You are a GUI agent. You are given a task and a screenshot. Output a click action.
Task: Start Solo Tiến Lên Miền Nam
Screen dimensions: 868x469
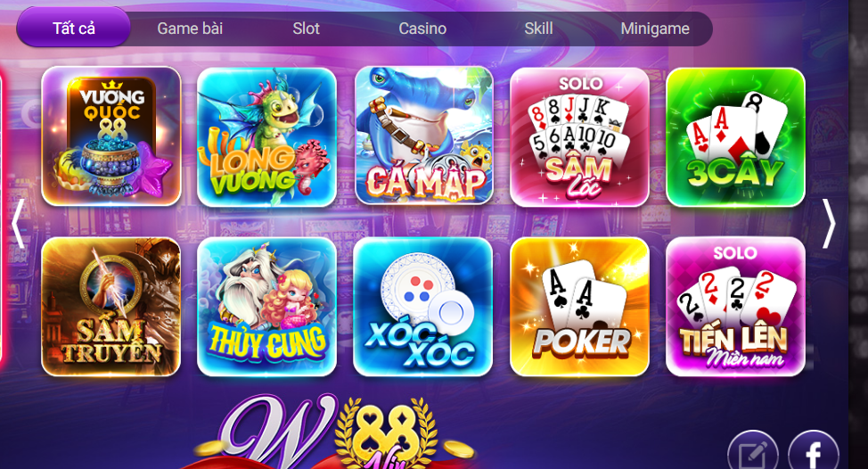click(735, 307)
